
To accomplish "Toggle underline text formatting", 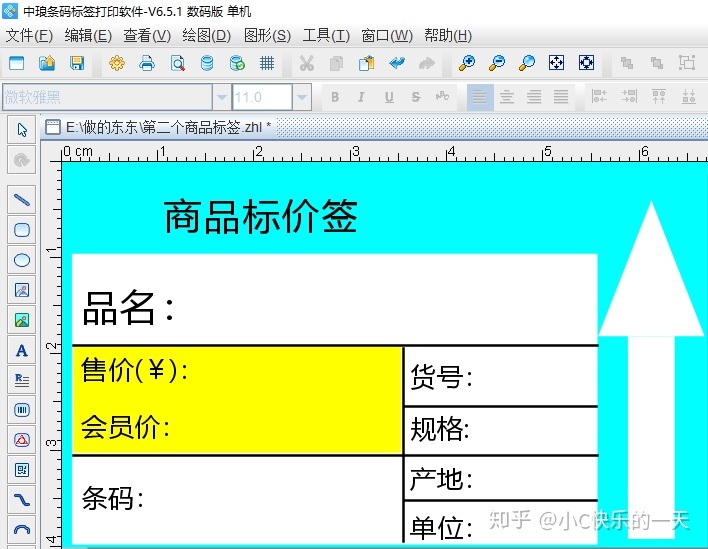I will coord(389,97).
